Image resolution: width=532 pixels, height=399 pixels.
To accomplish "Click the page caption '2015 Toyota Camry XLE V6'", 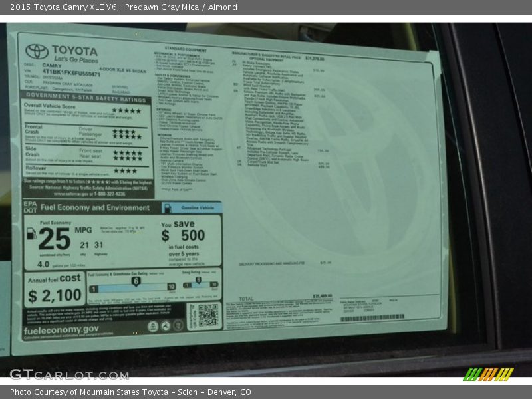I will coord(64,7).
